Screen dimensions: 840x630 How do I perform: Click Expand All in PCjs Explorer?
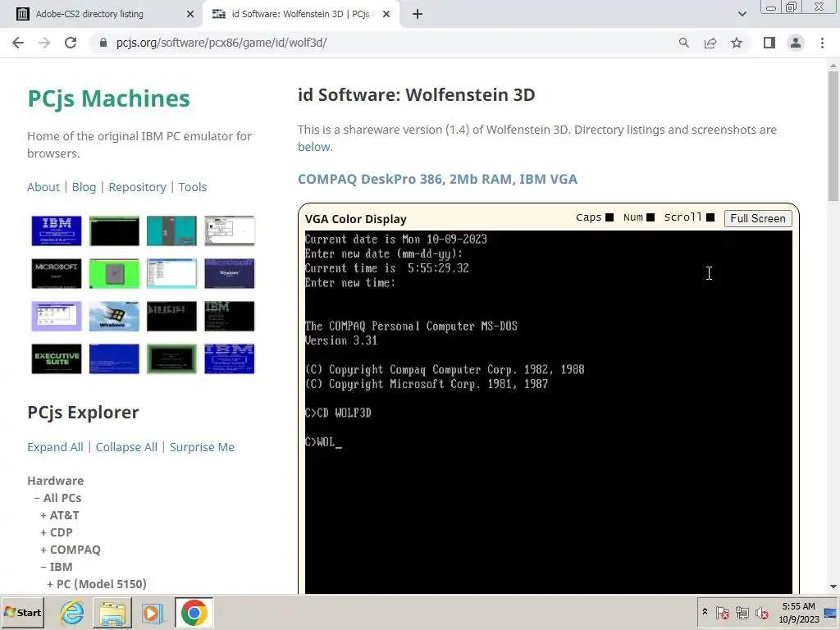coord(55,447)
